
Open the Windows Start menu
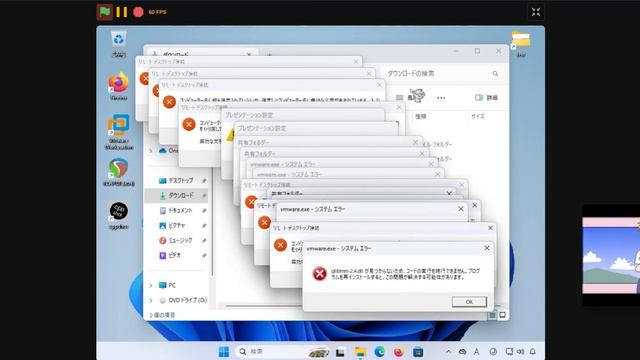pyautogui.click(x=224, y=352)
